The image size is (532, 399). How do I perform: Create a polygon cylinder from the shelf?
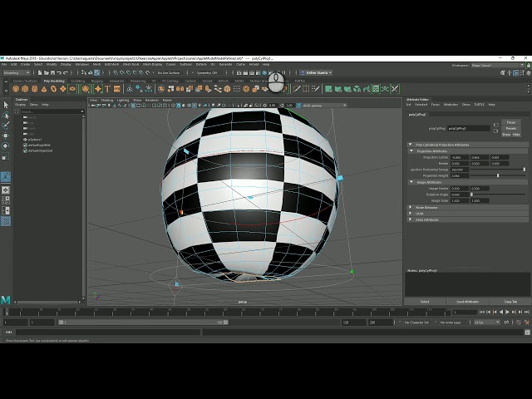click(35, 89)
